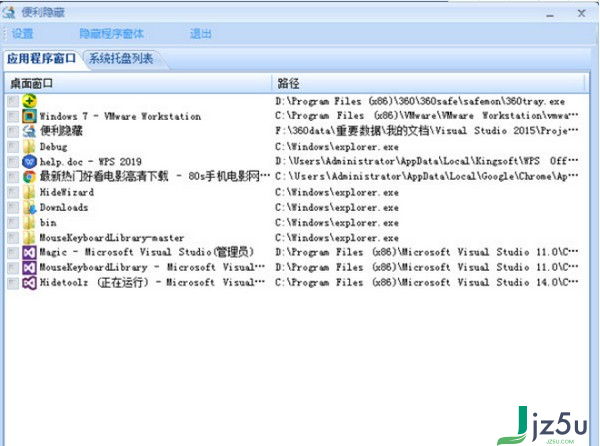600x446 pixels.
Task: Close the 便利隐藏 window
Action: click(x=581, y=13)
